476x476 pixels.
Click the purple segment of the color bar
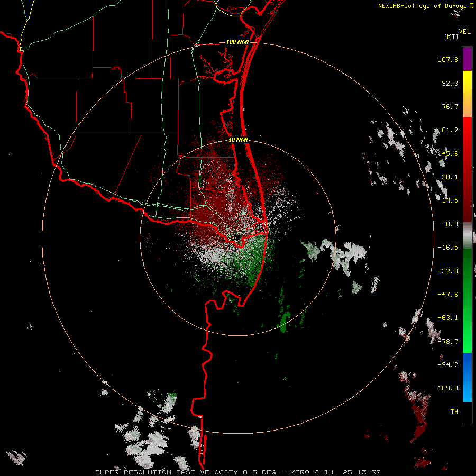pyautogui.click(x=467, y=59)
